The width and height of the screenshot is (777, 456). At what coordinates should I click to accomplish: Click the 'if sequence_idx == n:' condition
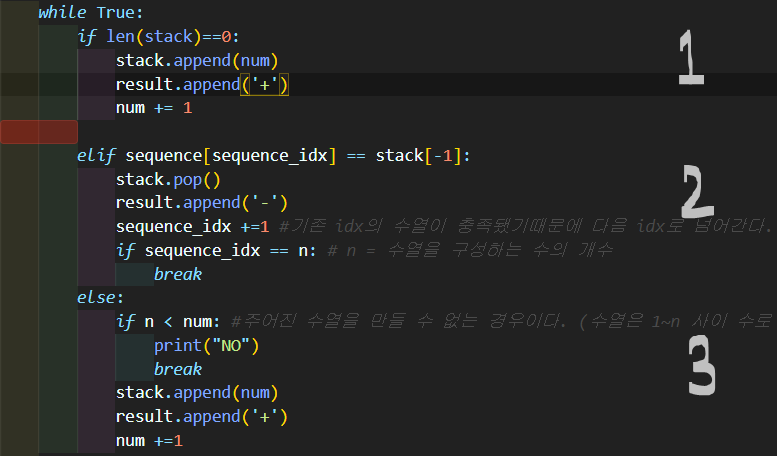point(216,250)
